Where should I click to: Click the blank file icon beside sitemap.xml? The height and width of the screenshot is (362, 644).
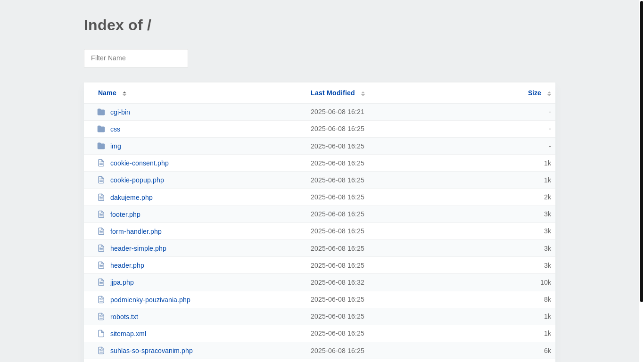click(x=101, y=334)
